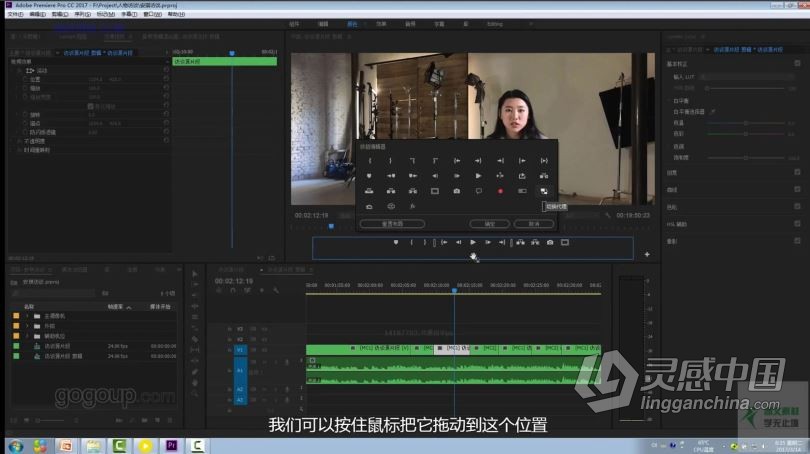
Task: Click the red record icon in button editor
Action: (500, 190)
